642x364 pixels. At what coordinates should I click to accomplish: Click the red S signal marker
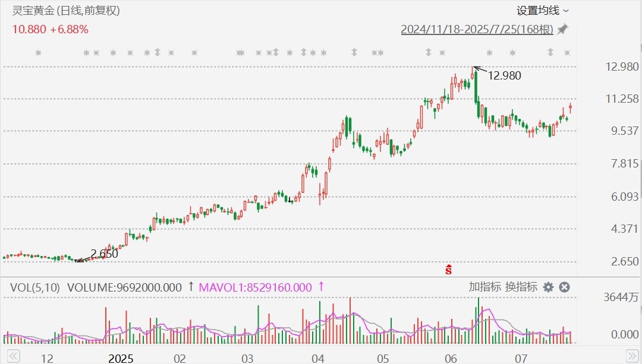pyautogui.click(x=448, y=270)
